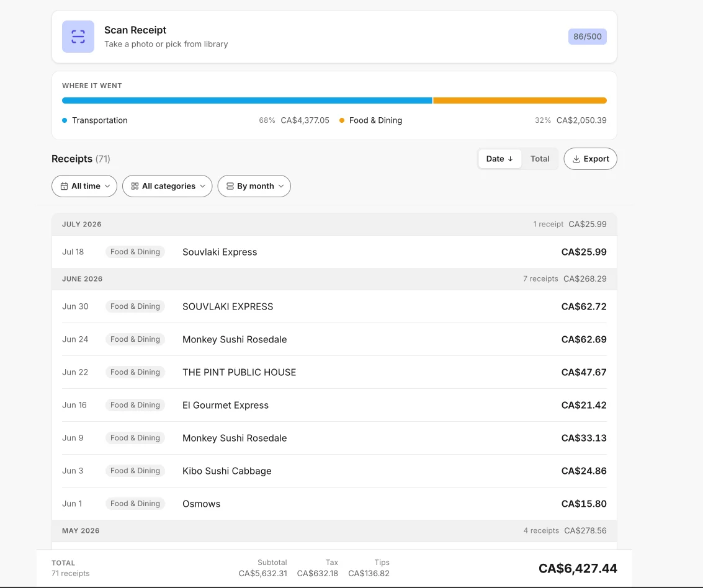Open the Jul 18 Souvlaki Express receipt
703x588 pixels.
[334, 252]
